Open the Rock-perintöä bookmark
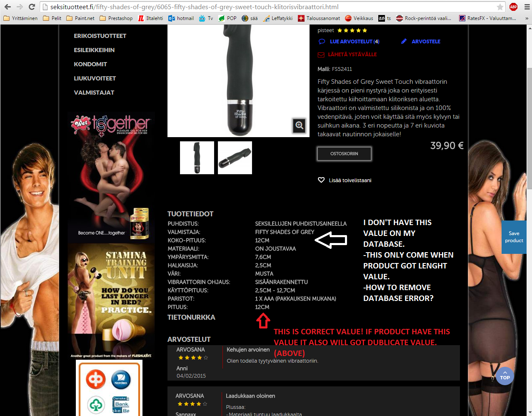The width and height of the screenshot is (532, 416). tap(424, 18)
